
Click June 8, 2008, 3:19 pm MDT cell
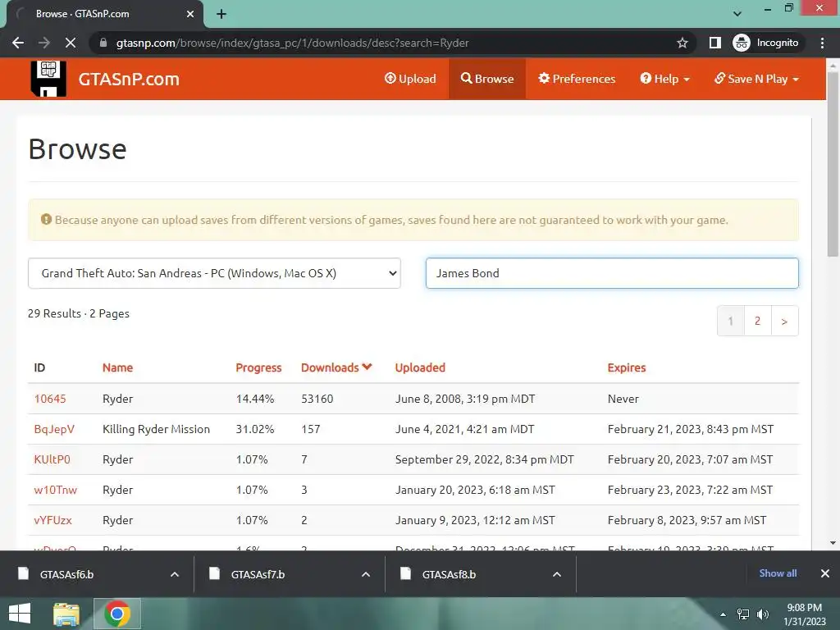pyautogui.click(x=465, y=399)
